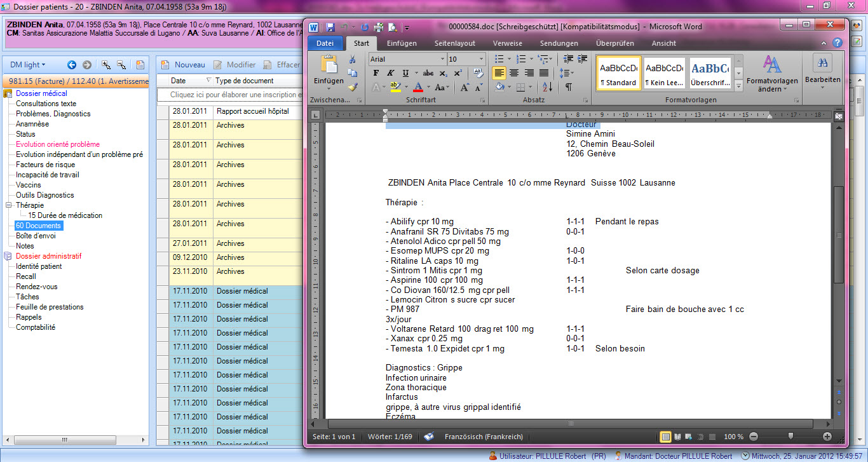Switch to the Überprüfen ribbon tab
Screen dimensions: 868x462
pos(615,43)
